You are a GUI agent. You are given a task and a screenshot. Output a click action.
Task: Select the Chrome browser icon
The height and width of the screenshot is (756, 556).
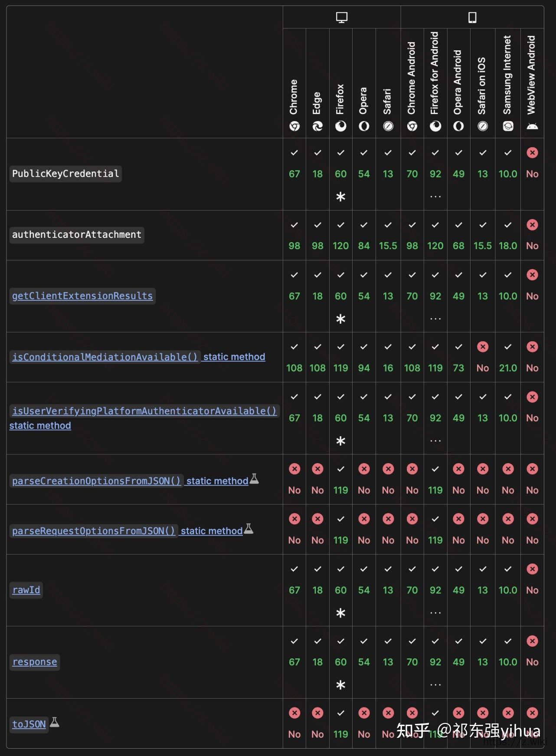294,126
